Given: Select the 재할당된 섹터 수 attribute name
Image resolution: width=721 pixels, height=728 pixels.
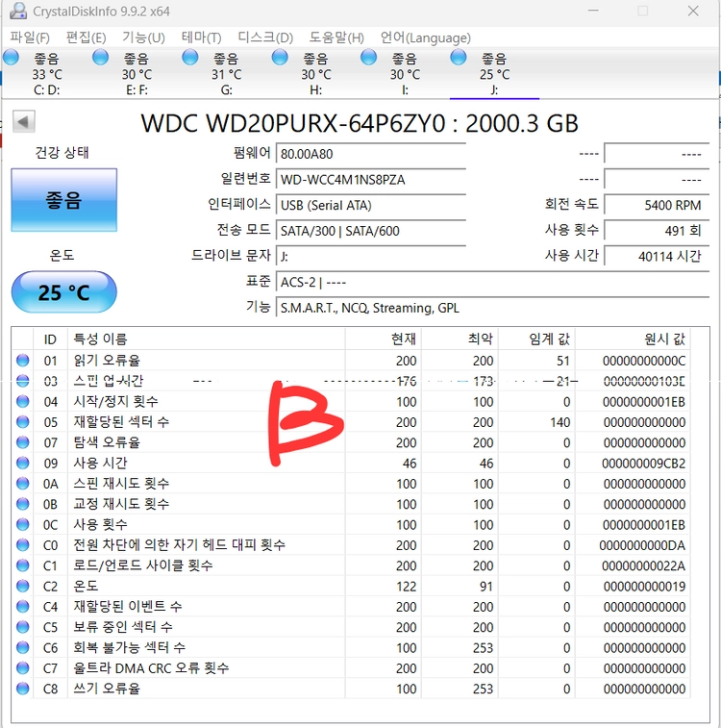Looking at the screenshot, I should (121, 421).
